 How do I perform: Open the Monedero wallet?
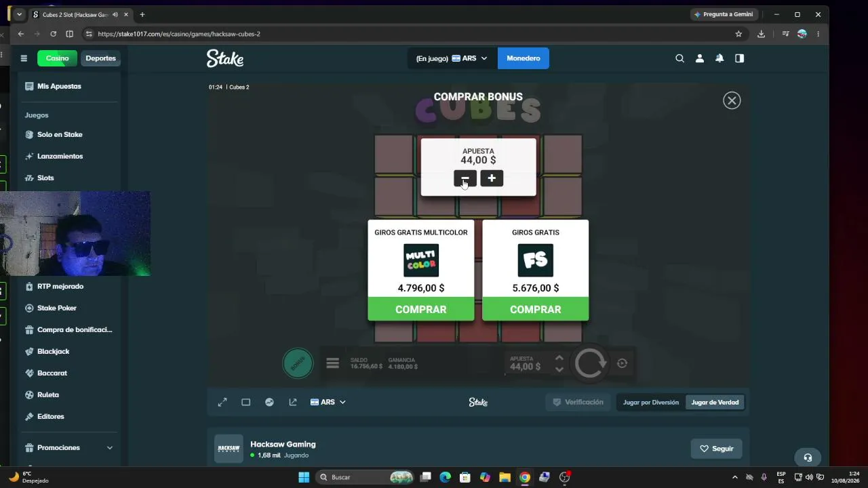click(x=524, y=58)
